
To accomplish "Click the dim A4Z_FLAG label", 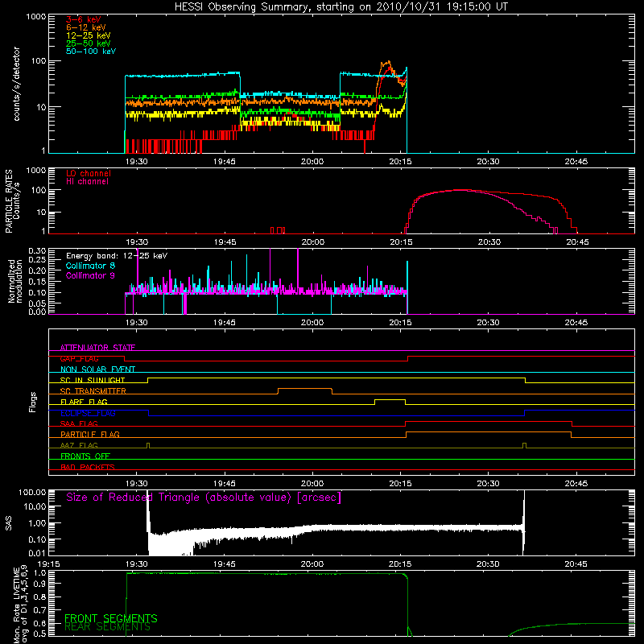I will coord(79,445).
